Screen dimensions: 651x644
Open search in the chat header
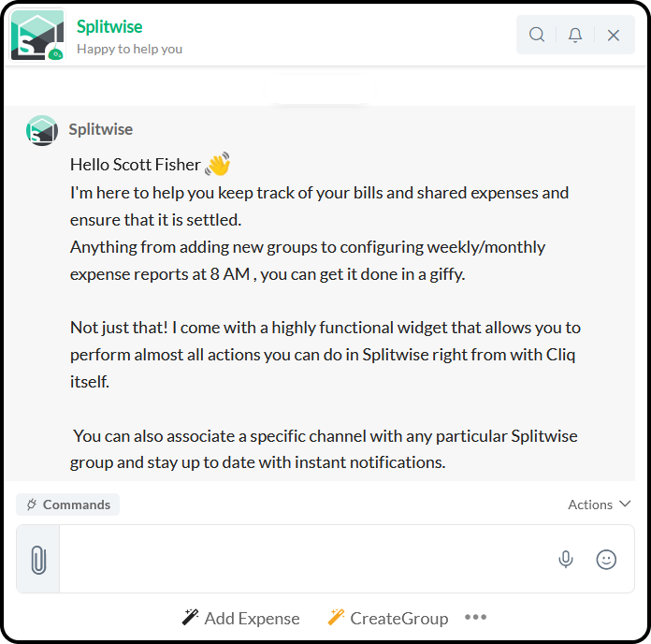pos(536,35)
